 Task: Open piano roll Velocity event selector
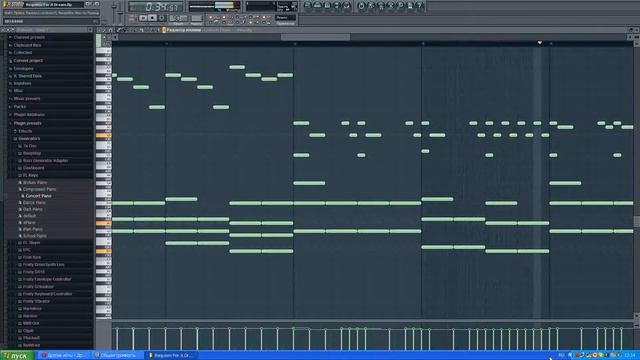[x=244, y=30]
